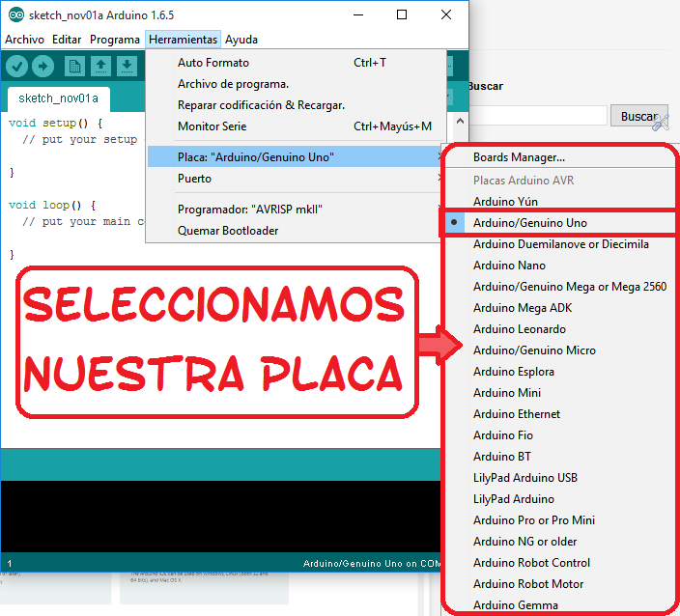This screenshot has height=616, width=680.
Task: Open Boards Manager...
Action: tap(559, 157)
